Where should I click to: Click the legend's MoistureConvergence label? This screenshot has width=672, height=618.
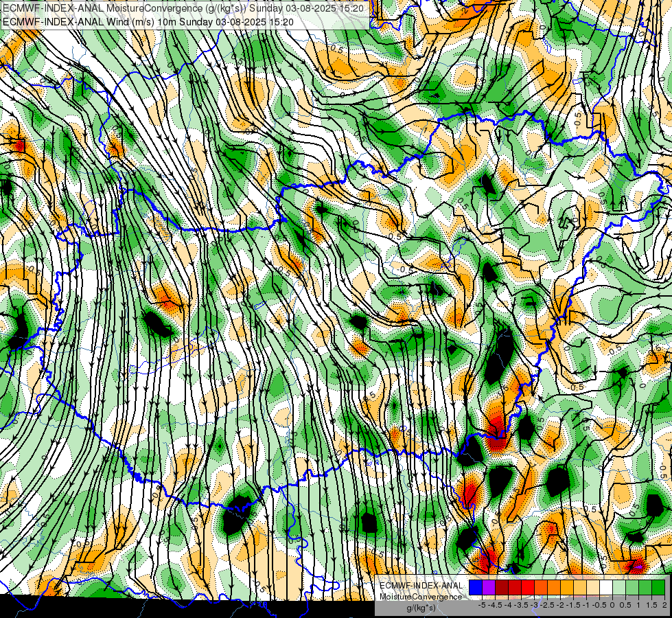click(x=421, y=597)
